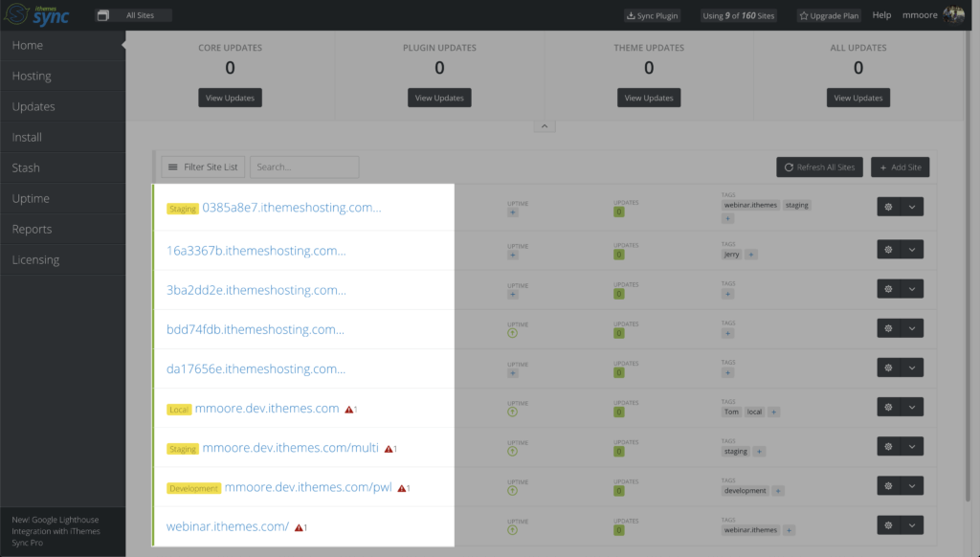Image resolution: width=980 pixels, height=557 pixels.
Task: Open the mmoore.dev.ithemes.com/pwl site link
Action: tap(308, 487)
